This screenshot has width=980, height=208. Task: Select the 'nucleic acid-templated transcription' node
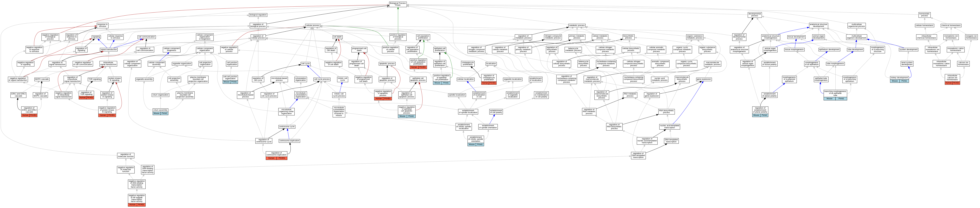(670, 127)
